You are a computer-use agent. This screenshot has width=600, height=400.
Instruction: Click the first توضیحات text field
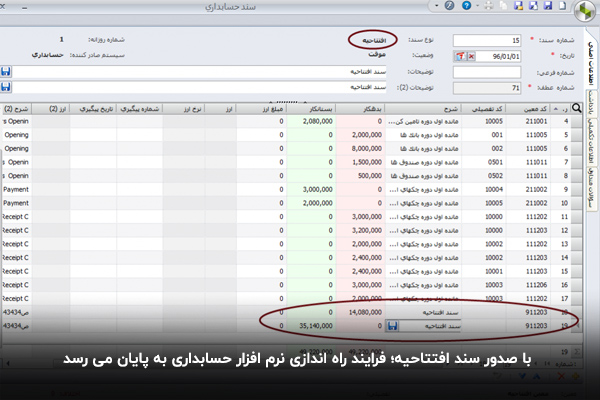(199, 72)
